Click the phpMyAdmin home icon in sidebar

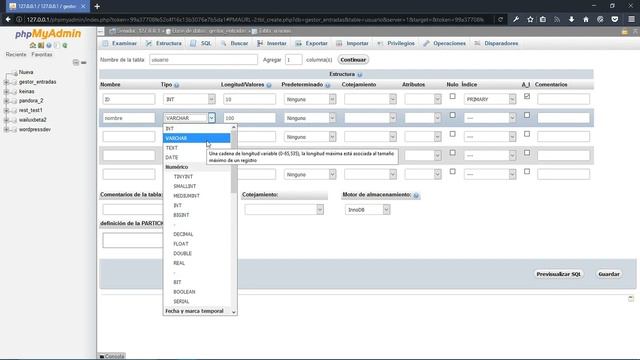tap(33, 45)
